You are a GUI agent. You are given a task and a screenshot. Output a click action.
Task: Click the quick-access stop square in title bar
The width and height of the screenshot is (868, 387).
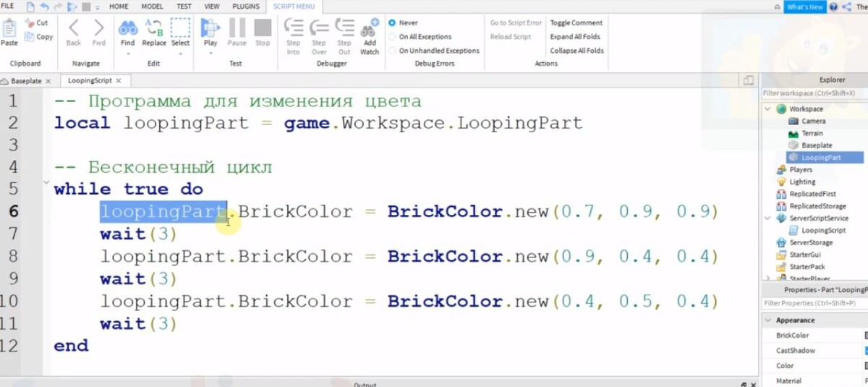click(x=86, y=7)
